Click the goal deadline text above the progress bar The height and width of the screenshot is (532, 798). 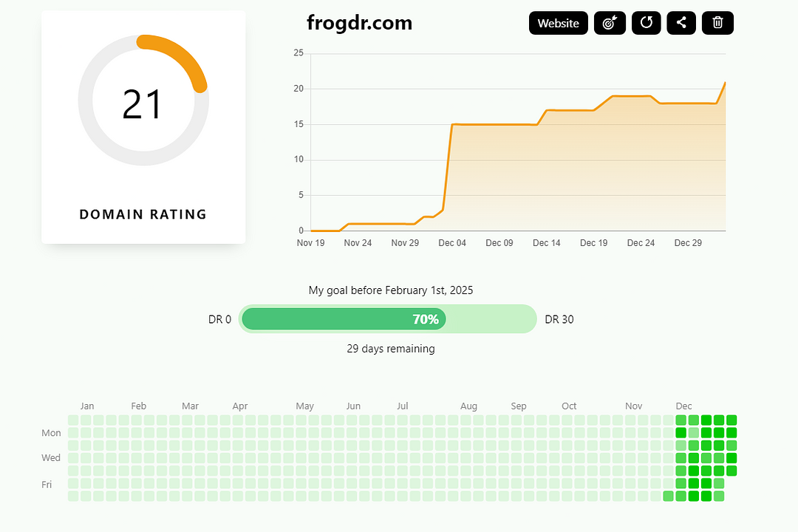click(391, 290)
